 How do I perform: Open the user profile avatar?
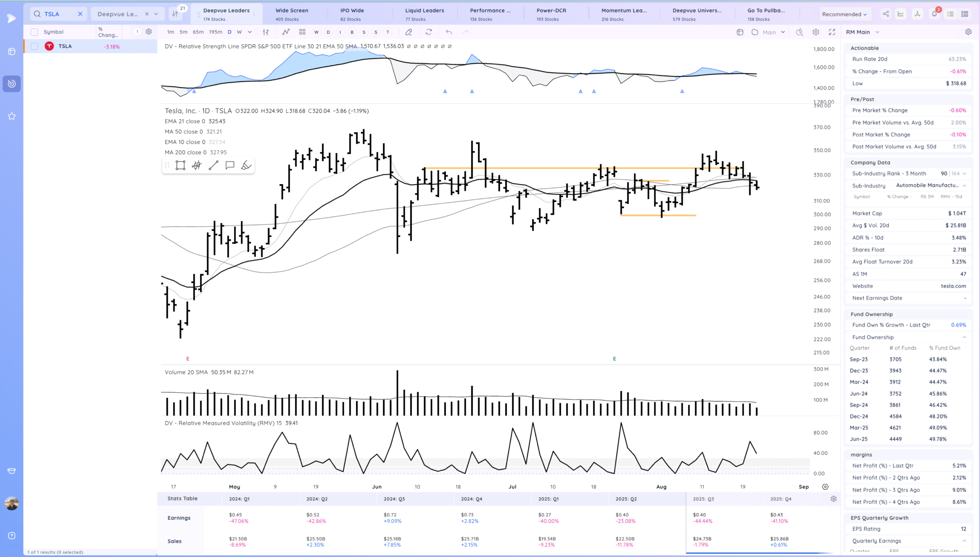(11, 503)
